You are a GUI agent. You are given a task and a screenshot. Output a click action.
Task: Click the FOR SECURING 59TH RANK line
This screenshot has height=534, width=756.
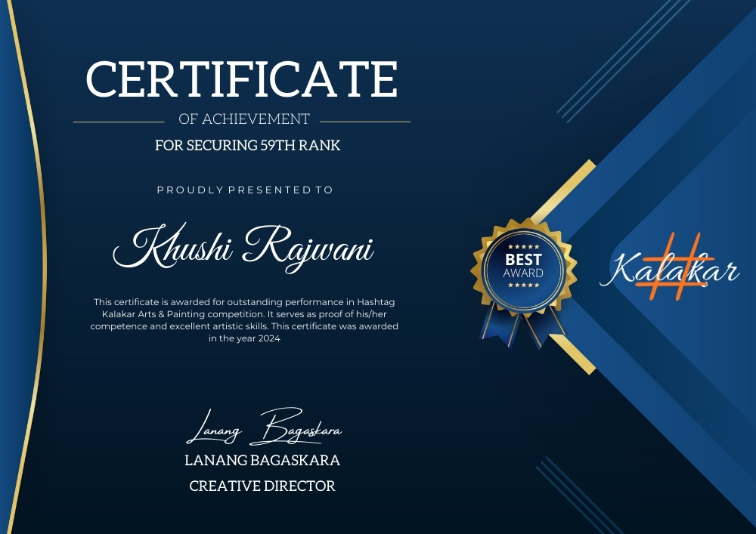pos(247,145)
